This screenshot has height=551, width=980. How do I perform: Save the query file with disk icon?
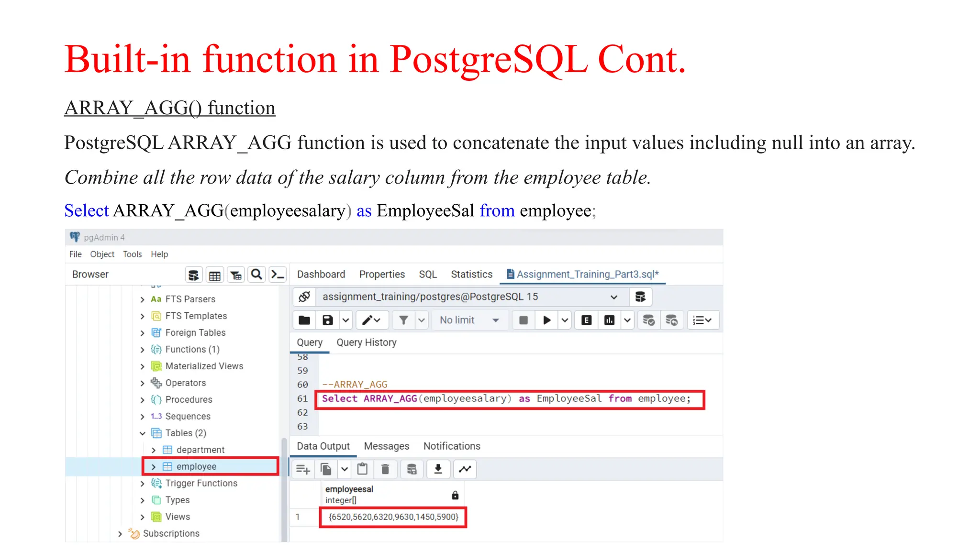point(328,320)
